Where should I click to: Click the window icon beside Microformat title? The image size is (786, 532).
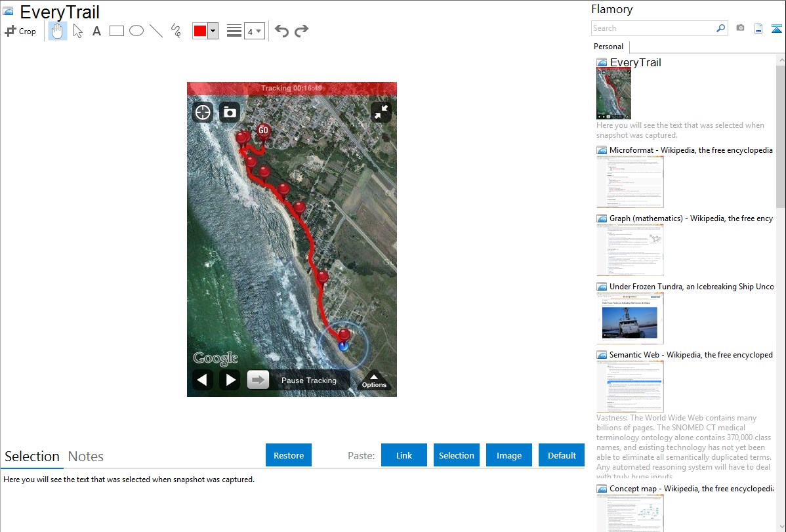pos(602,150)
